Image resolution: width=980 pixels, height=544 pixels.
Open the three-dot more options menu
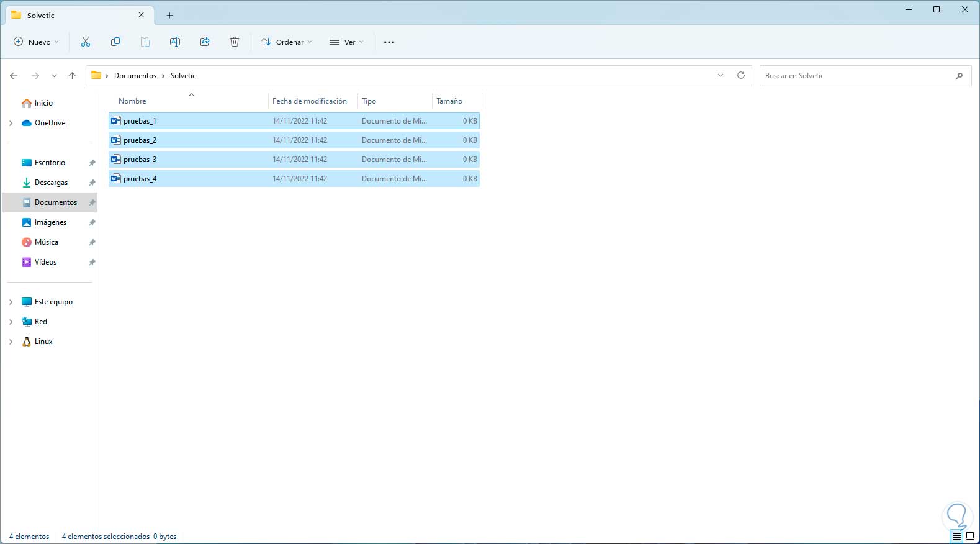[389, 42]
